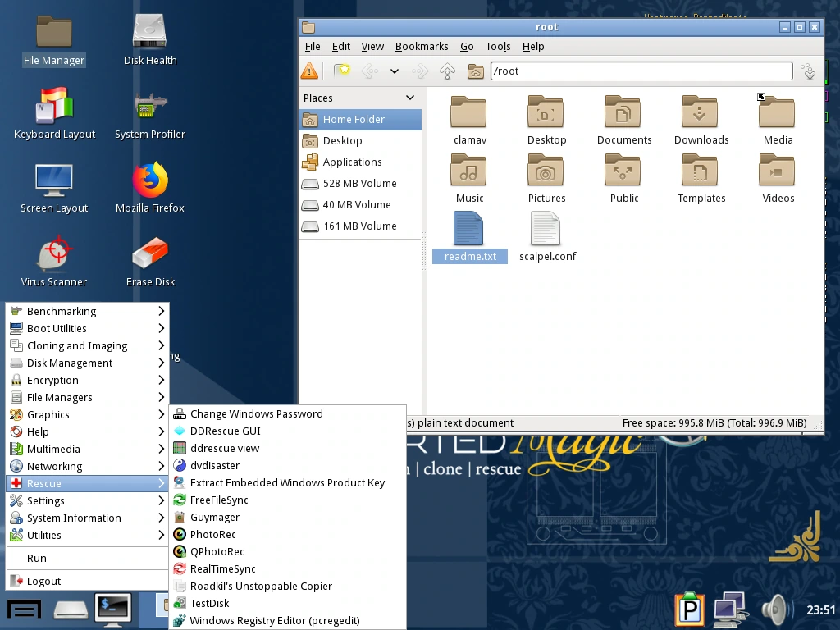840x630 pixels.
Task: Expand the Benchmarking submenu
Action: click(87, 311)
